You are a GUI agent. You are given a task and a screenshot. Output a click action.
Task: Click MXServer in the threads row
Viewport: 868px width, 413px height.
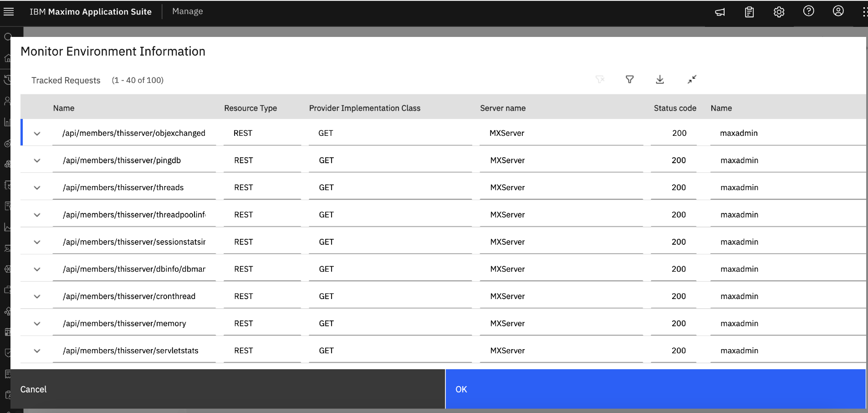pyautogui.click(x=507, y=187)
